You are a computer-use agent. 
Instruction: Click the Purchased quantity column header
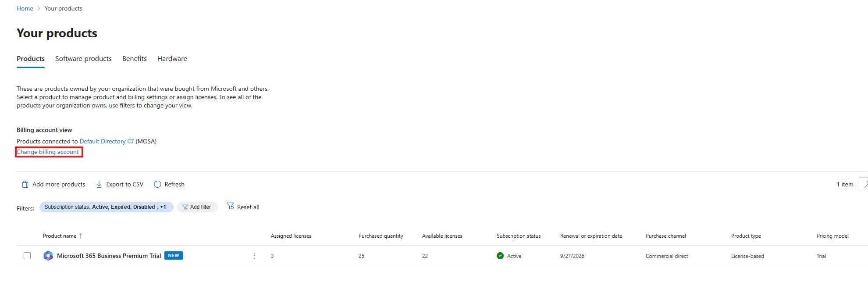pos(381,236)
